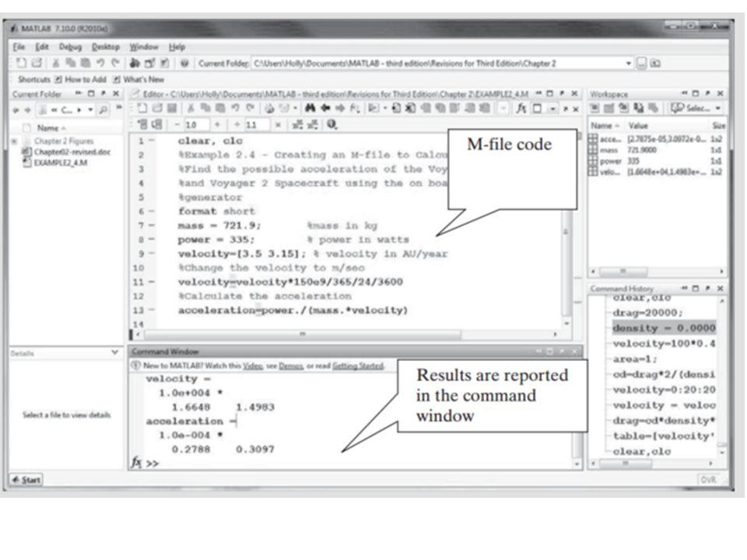Click browse for folder ellipsis button
Screen dimensions: 747x560
[642, 63]
